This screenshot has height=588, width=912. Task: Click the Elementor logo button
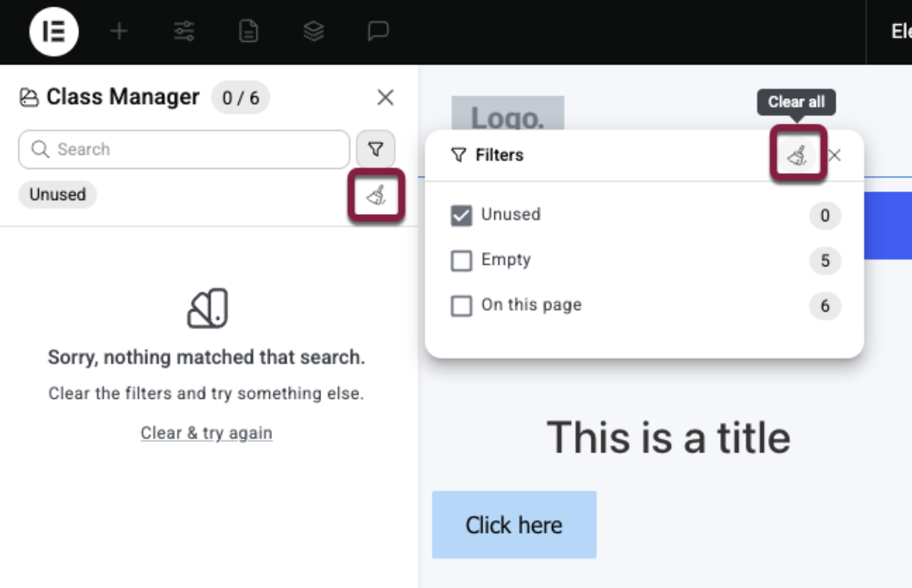54,32
